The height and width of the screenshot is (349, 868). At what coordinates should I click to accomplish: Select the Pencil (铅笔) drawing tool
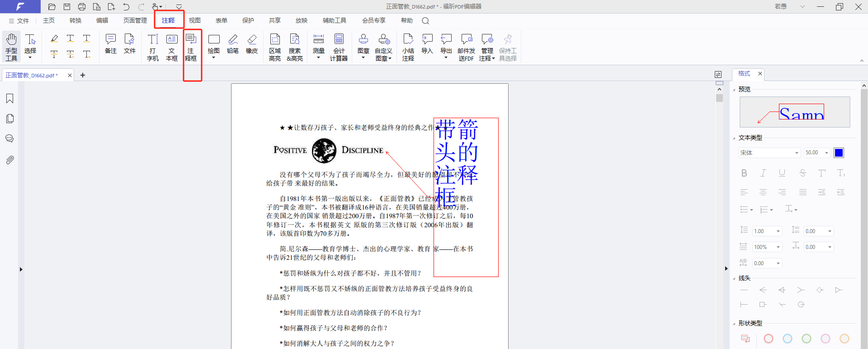pyautogui.click(x=233, y=44)
